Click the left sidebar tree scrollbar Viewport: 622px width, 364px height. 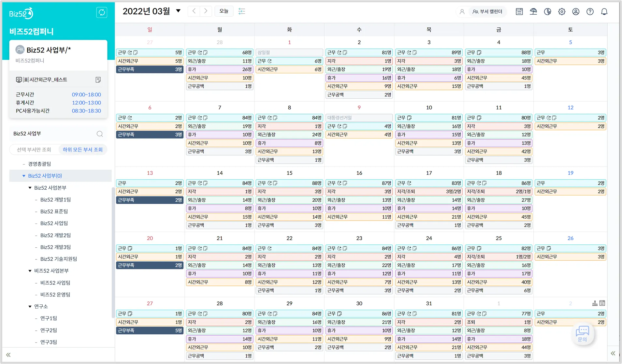(x=113, y=253)
